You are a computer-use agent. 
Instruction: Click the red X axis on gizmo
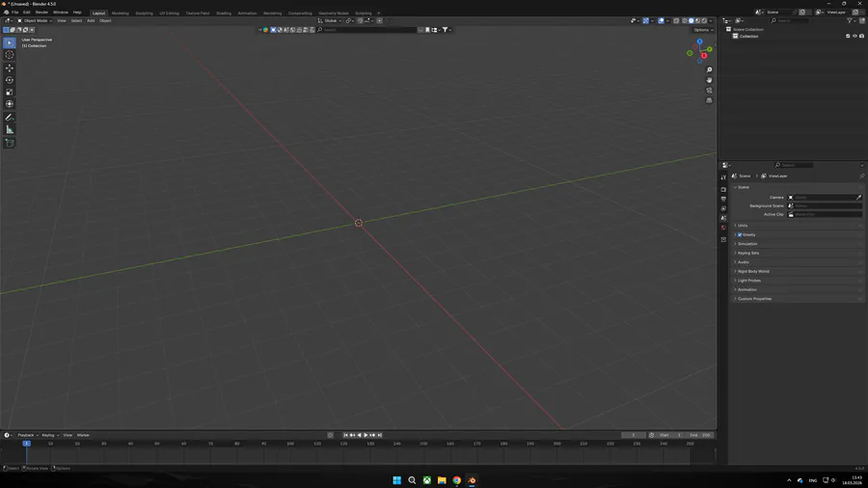(x=704, y=56)
